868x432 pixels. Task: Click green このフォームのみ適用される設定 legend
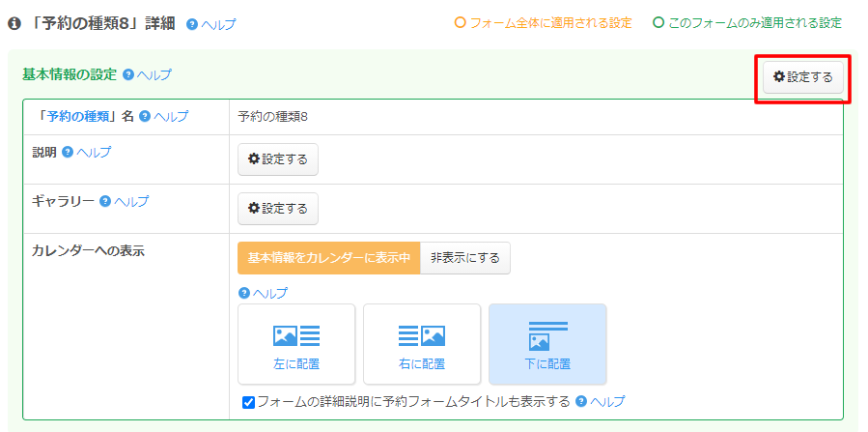(747, 22)
